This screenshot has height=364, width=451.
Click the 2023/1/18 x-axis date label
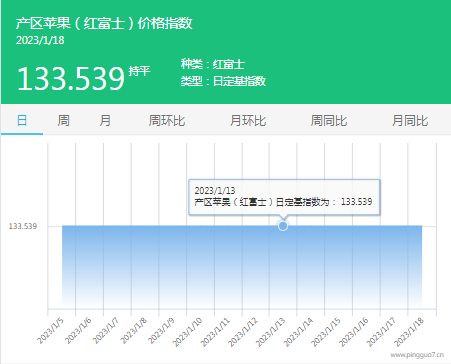pyautogui.click(x=409, y=332)
